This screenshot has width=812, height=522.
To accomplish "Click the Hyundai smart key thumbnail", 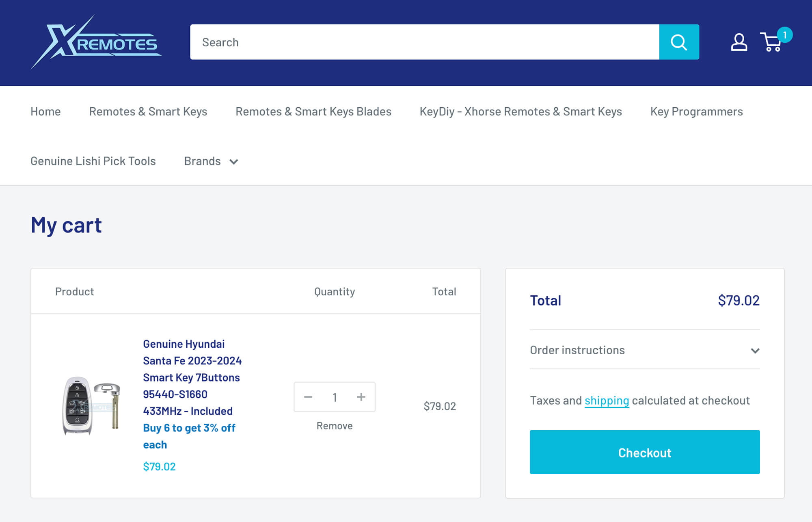I will (x=91, y=405).
